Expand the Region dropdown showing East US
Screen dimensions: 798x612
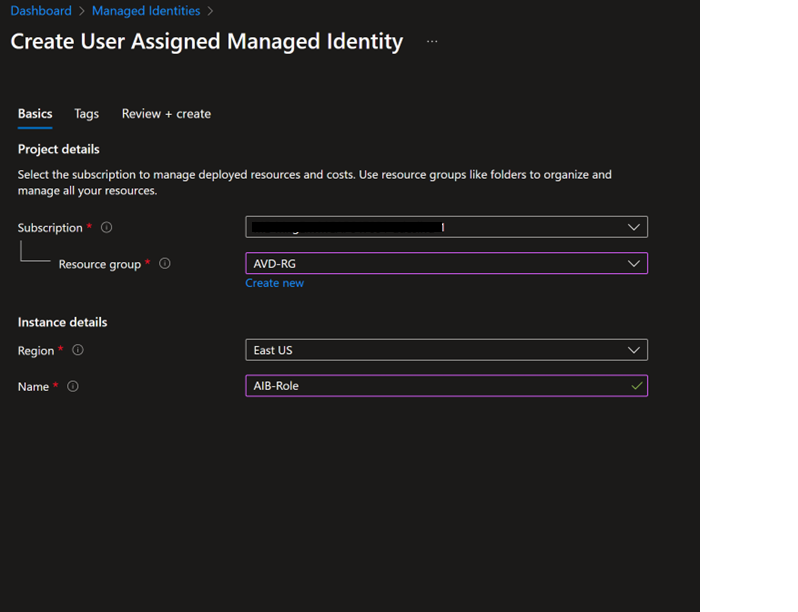click(446, 350)
